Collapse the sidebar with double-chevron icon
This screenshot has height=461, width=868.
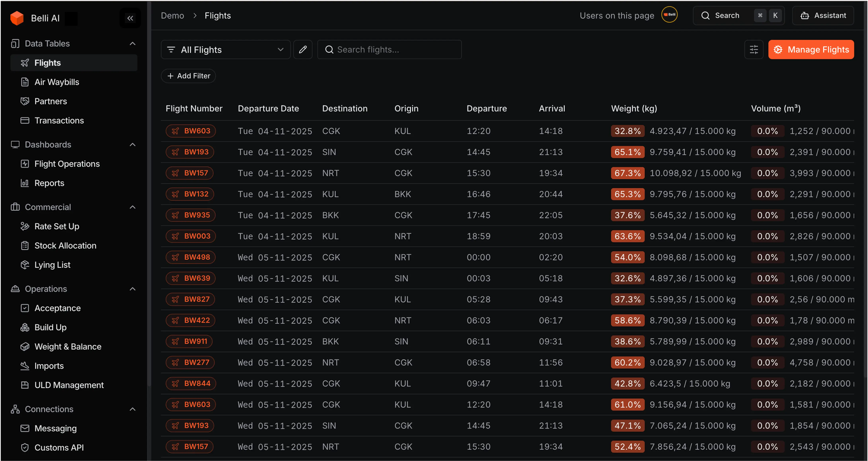(x=130, y=18)
